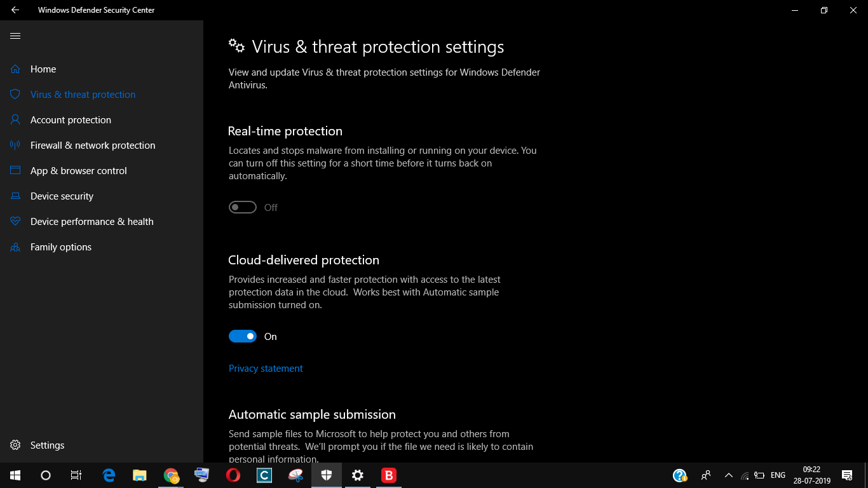Open Snipping Tool from taskbar
868x488 pixels.
click(x=295, y=475)
